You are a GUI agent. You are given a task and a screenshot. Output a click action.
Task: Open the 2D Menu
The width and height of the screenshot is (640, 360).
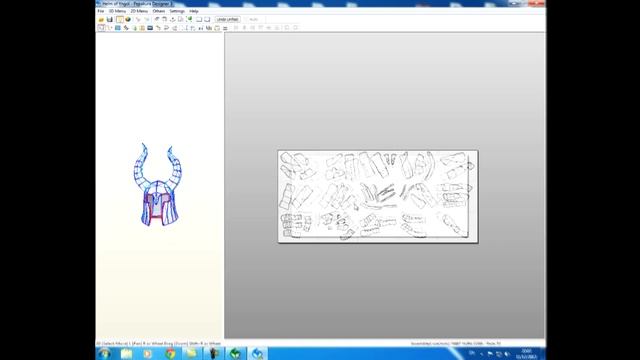pos(139,11)
